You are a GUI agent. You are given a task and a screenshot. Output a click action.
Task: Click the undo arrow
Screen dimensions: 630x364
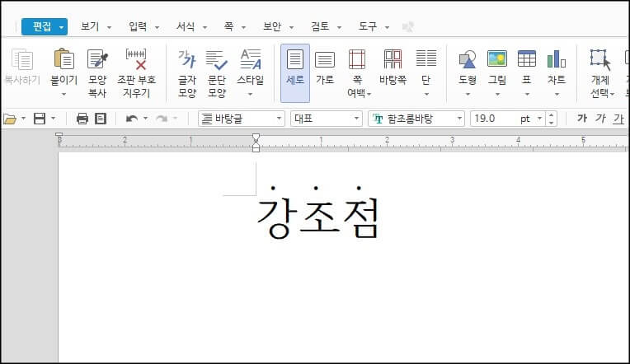point(132,119)
